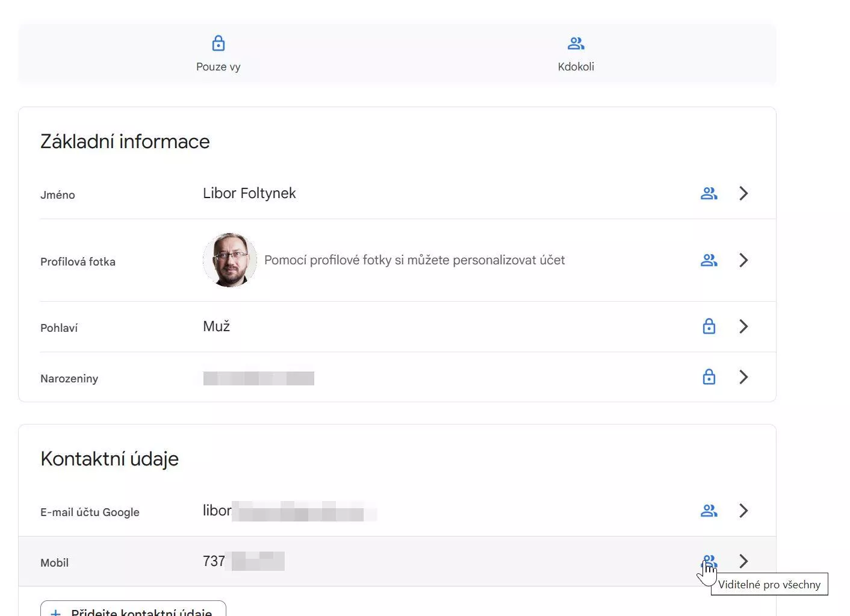Click the lock icon above Pouze vy
The width and height of the screenshot is (850, 616).
[219, 43]
